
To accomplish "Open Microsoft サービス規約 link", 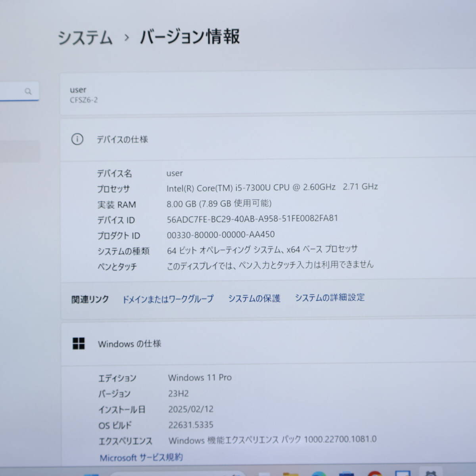I will pyautogui.click(x=141, y=457).
